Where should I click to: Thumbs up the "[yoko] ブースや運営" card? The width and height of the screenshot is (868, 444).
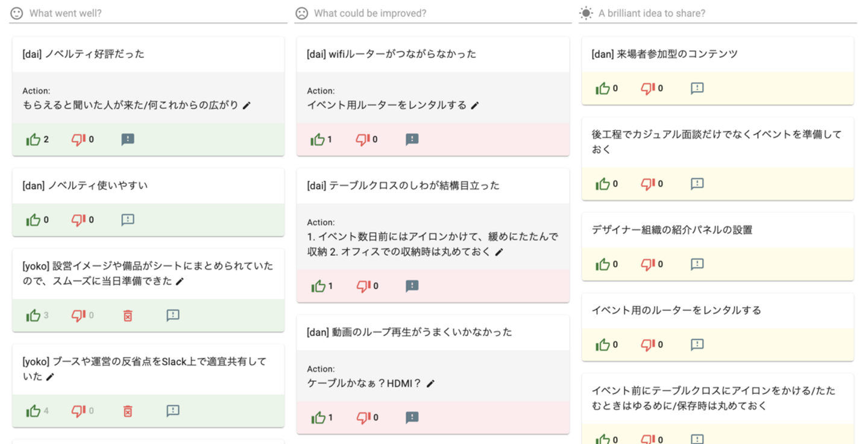click(33, 411)
